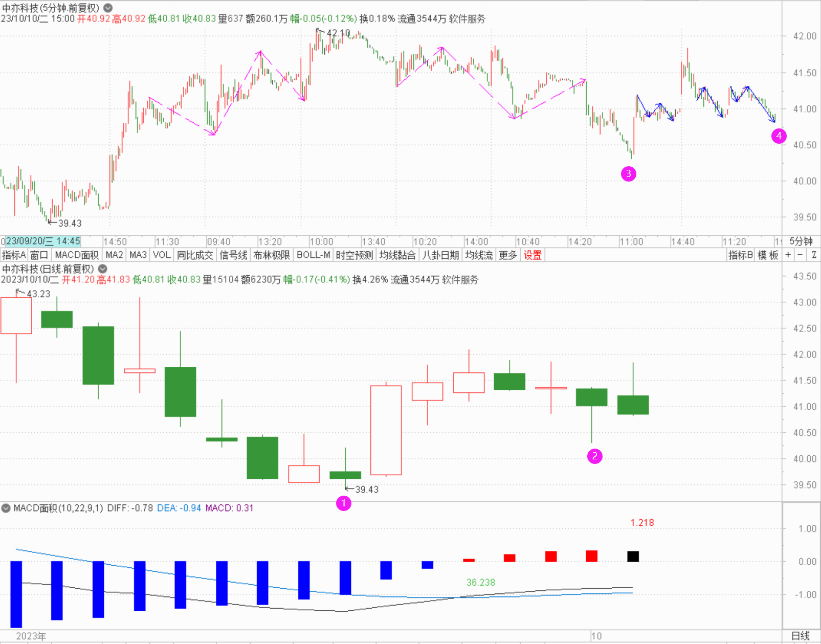821x644 pixels.
Task: Click the 39.43 low label in 5-minute chart
Action: [70, 223]
